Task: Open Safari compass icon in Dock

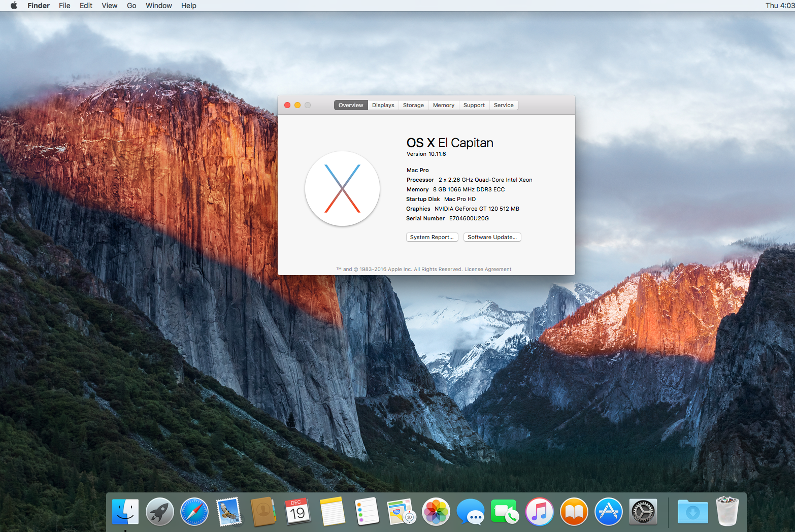Action: click(194, 511)
